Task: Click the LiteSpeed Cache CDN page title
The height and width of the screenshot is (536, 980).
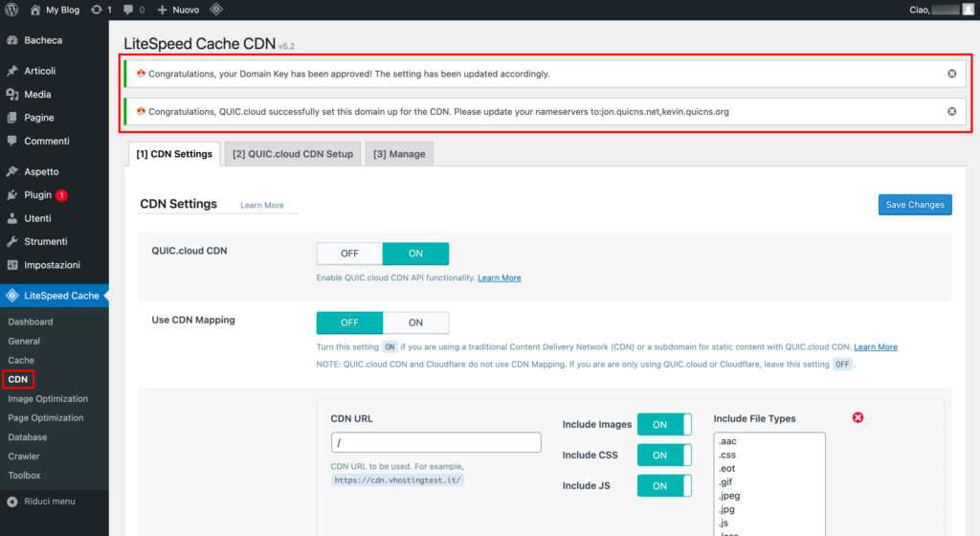Action: (199, 44)
